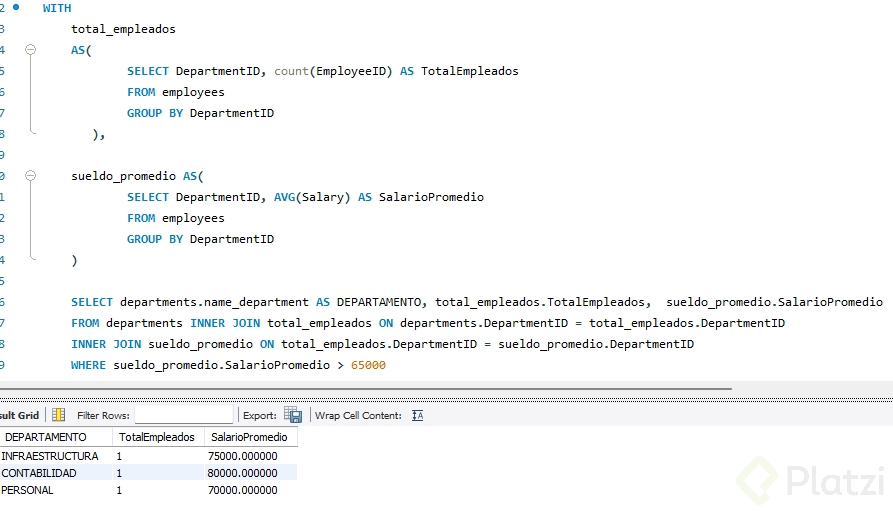Export recordset using the save icon

[x=293, y=415]
